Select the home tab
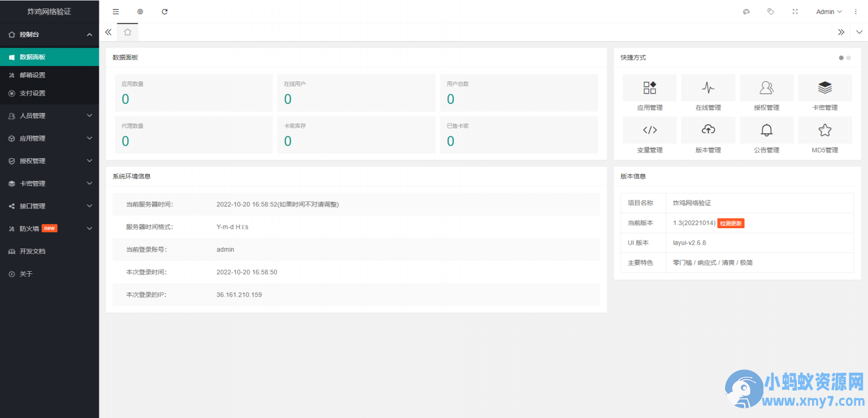This screenshot has height=418, width=868. [x=127, y=32]
